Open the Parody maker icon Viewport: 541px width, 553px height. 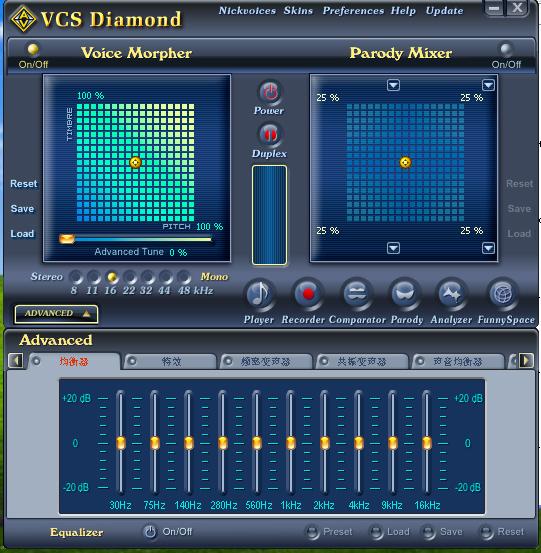405,293
